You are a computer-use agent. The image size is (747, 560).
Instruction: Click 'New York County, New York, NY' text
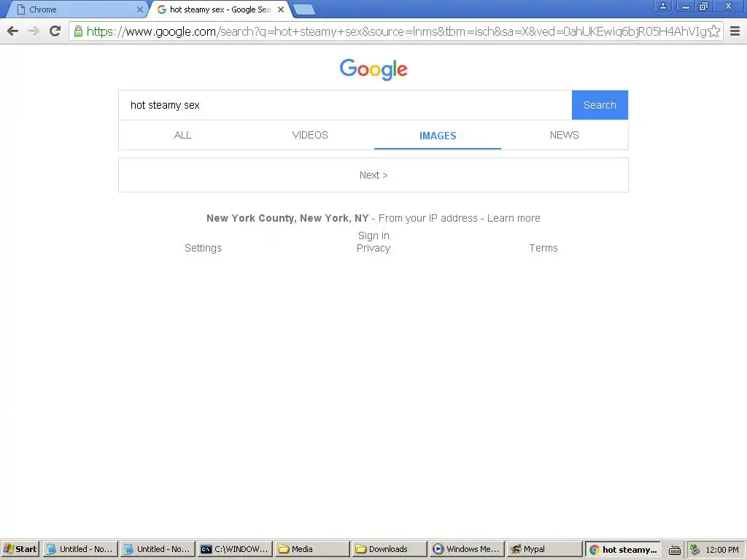(287, 218)
